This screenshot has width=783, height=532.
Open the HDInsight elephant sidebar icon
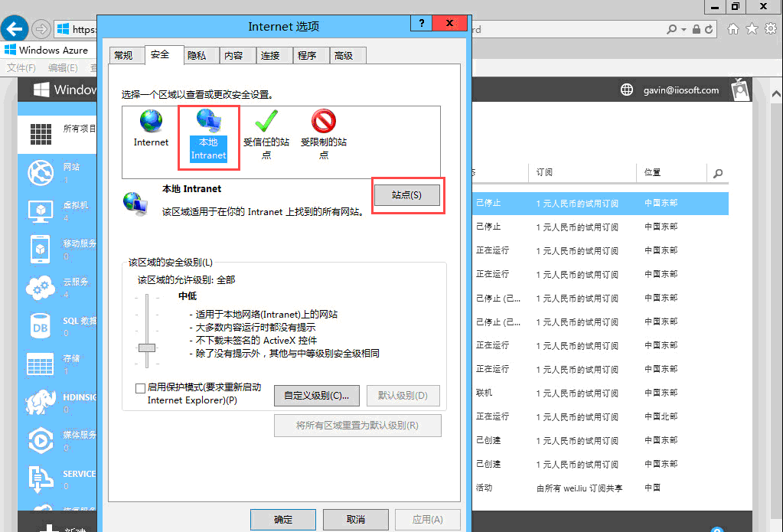click(x=41, y=402)
